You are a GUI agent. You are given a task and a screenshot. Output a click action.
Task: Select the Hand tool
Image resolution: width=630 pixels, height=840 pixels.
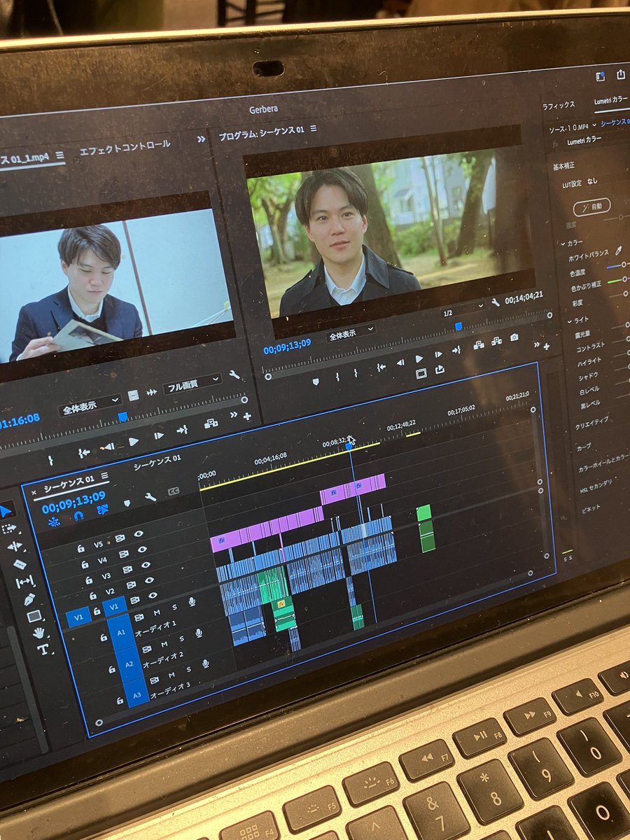(x=38, y=633)
